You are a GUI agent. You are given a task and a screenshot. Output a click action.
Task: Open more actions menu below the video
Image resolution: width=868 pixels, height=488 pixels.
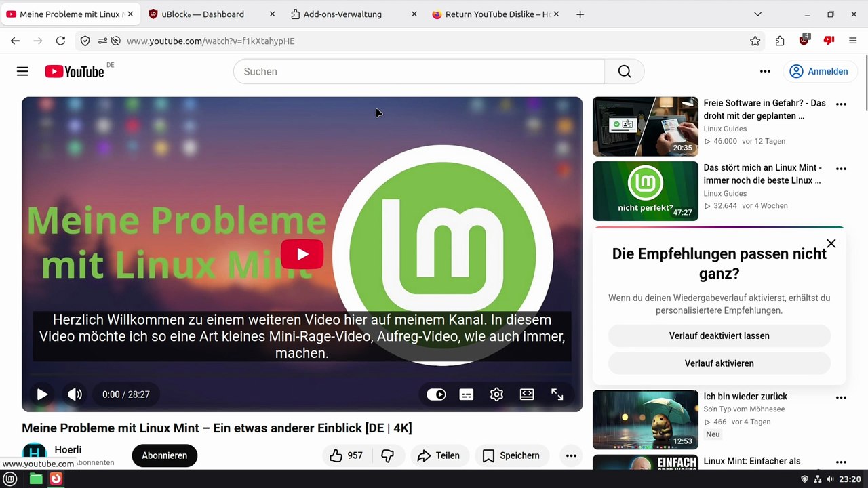point(571,455)
